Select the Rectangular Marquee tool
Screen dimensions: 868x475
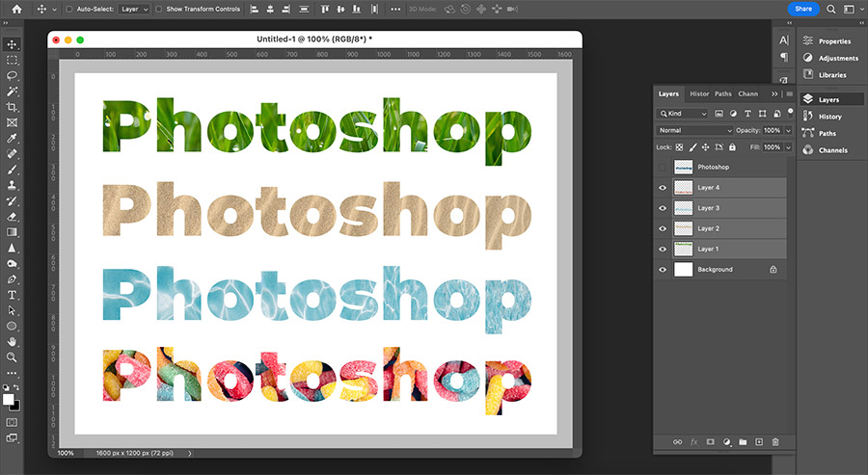tap(12, 60)
